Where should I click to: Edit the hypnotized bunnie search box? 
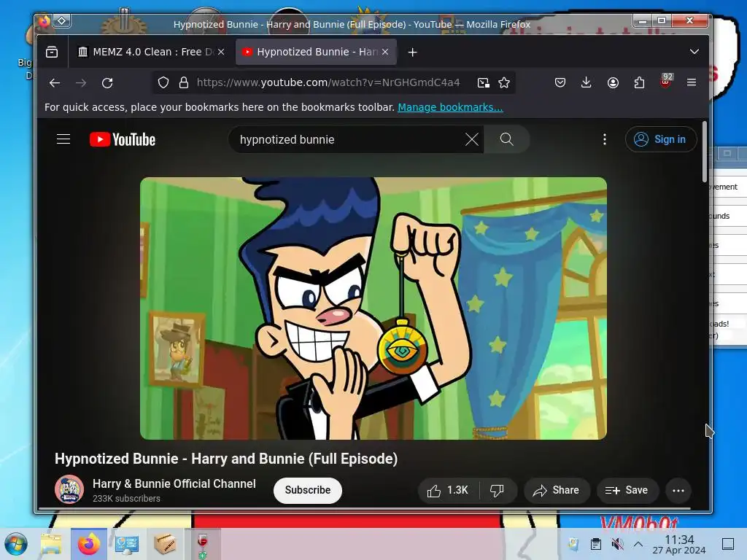tap(349, 139)
